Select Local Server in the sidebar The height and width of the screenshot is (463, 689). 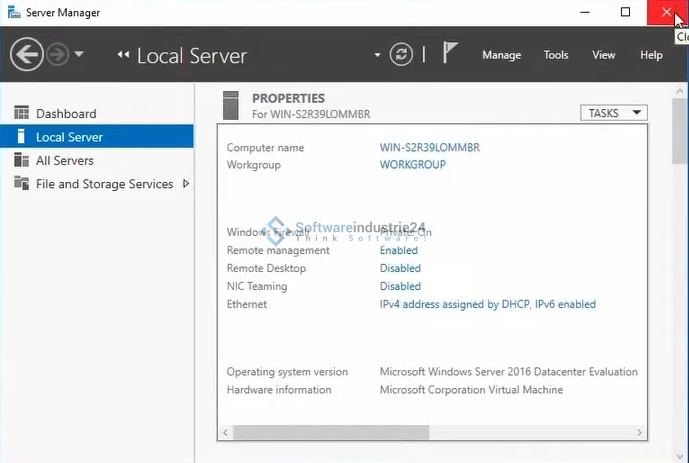(69, 137)
